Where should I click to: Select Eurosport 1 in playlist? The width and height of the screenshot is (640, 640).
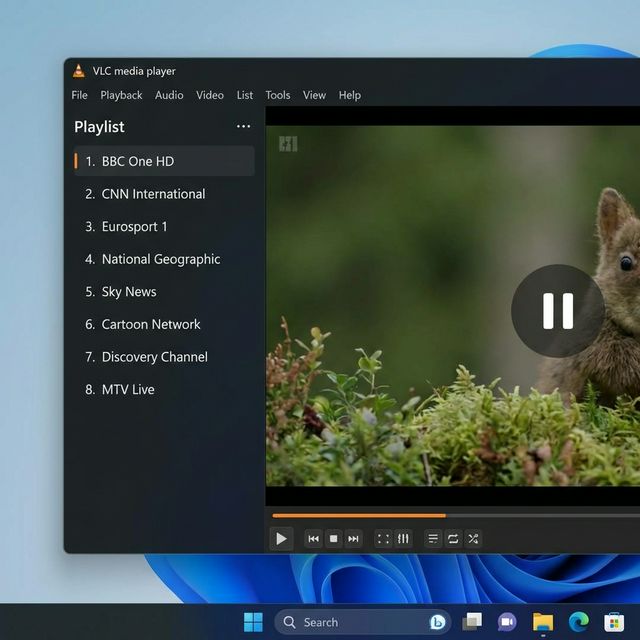tap(164, 227)
